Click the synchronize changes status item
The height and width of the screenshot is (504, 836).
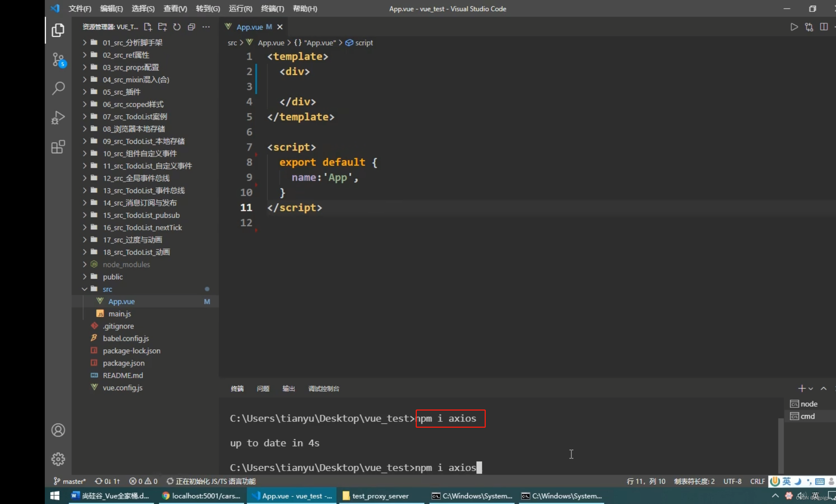click(107, 481)
